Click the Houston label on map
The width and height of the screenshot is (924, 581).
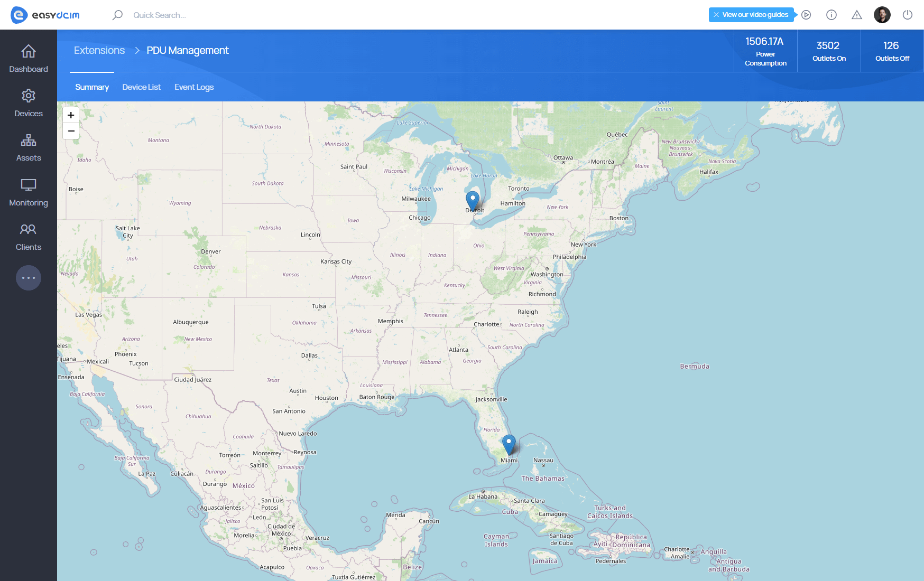click(x=327, y=398)
